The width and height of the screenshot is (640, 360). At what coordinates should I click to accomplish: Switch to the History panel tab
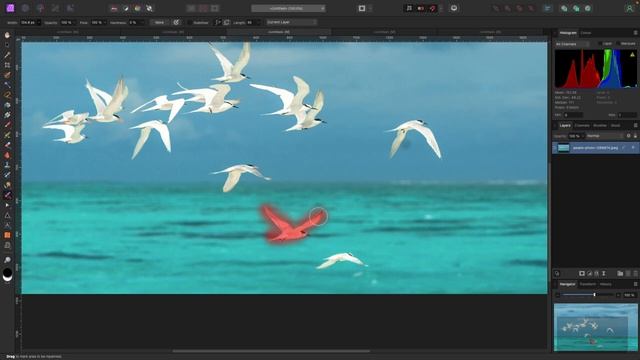606,284
